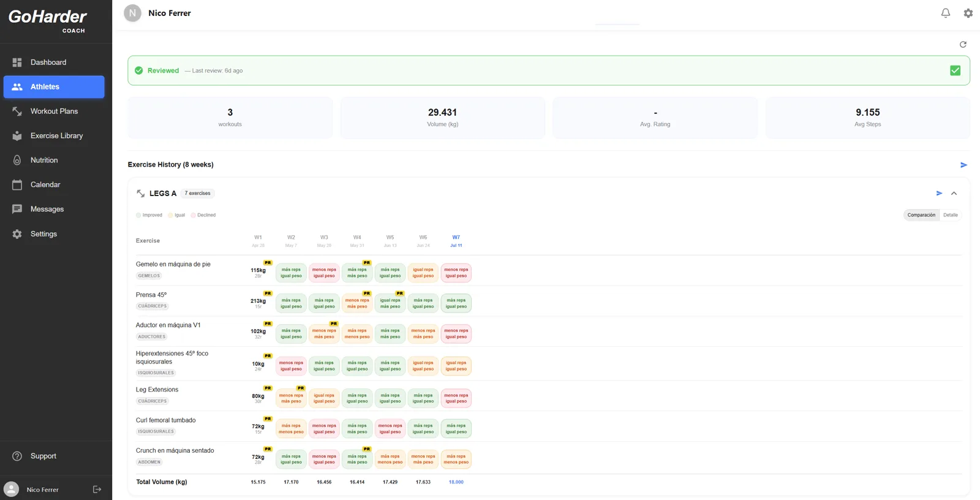Click the Crunch en máquina sentado exercise
The width and height of the screenshot is (980, 500).
pyautogui.click(x=175, y=450)
